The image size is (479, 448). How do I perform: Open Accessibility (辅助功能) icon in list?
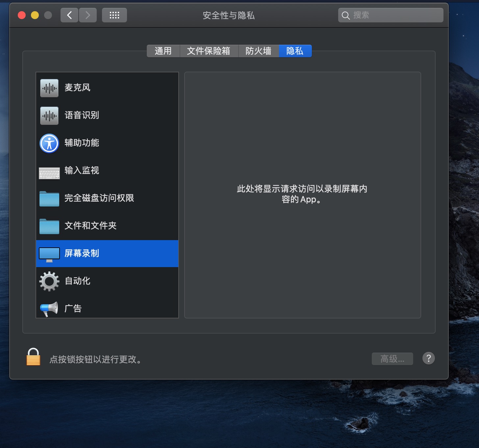(x=49, y=143)
